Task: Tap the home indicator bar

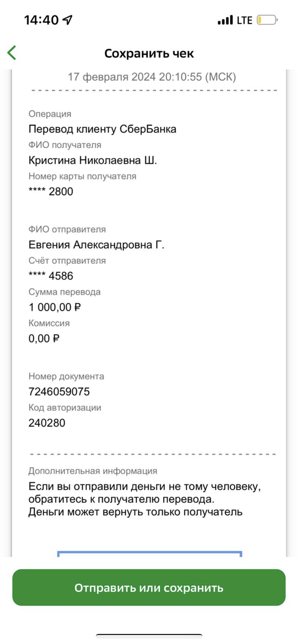Action: (149, 635)
